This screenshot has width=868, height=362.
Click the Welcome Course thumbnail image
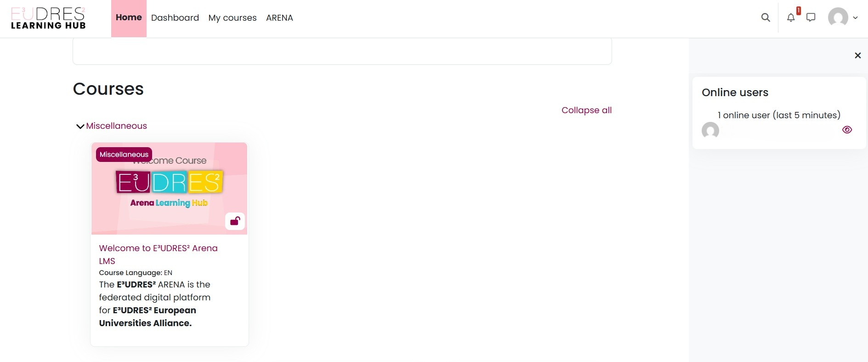(x=169, y=193)
